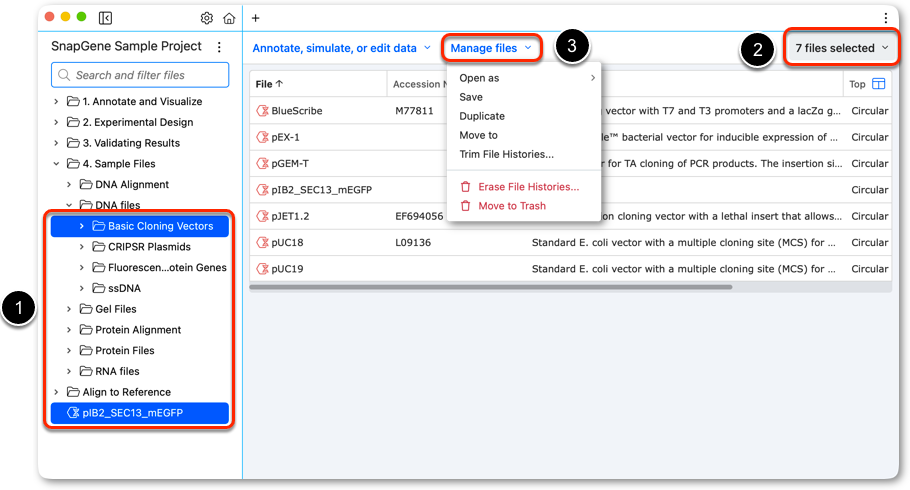The height and width of the screenshot is (490, 910).
Task: Click the Manage files dropdown
Action: click(492, 48)
